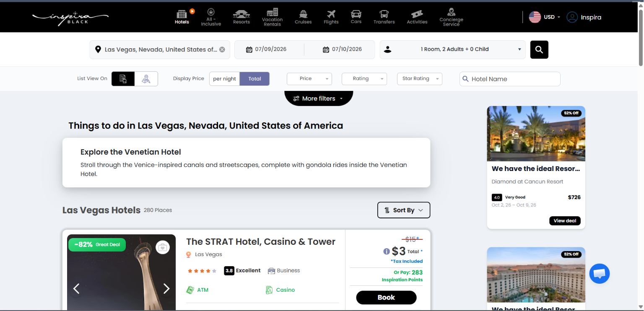
Task: Open the second resort deal photo below
Action: pyautogui.click(x=536, y=275)
